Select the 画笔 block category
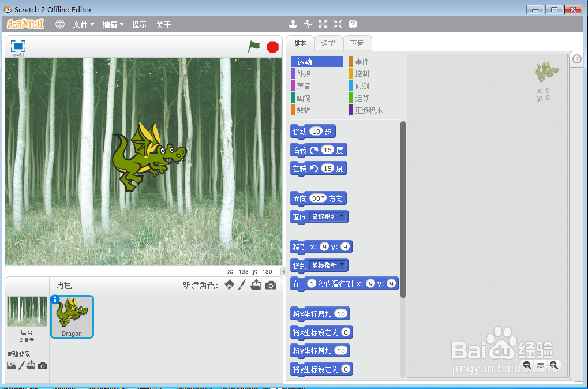588x389 pixels. (x=317, y=98)
